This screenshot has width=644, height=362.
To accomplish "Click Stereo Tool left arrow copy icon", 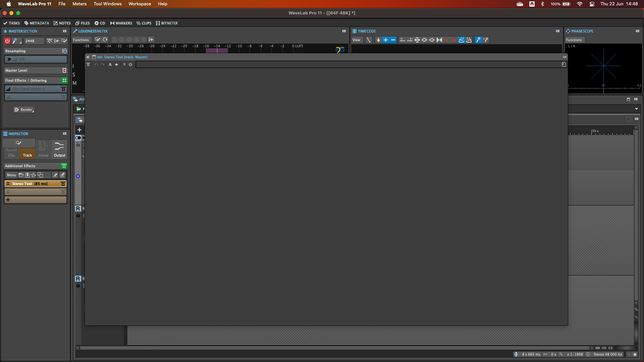I will coord(117,64).
